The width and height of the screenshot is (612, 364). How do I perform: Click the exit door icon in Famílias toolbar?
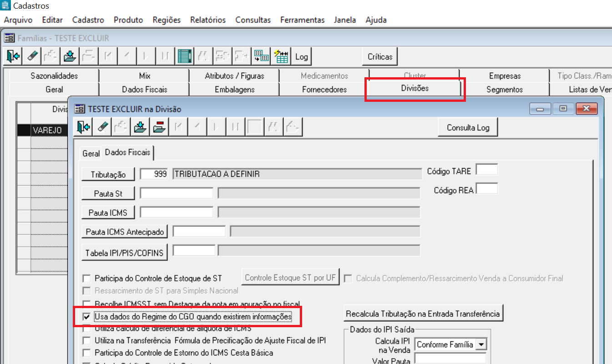13,56
